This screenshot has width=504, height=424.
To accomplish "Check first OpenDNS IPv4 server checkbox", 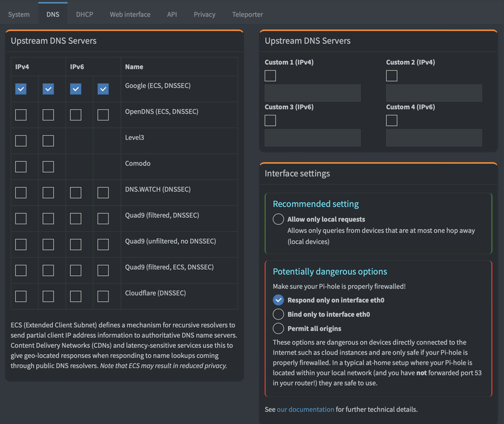I will (21, 115).
